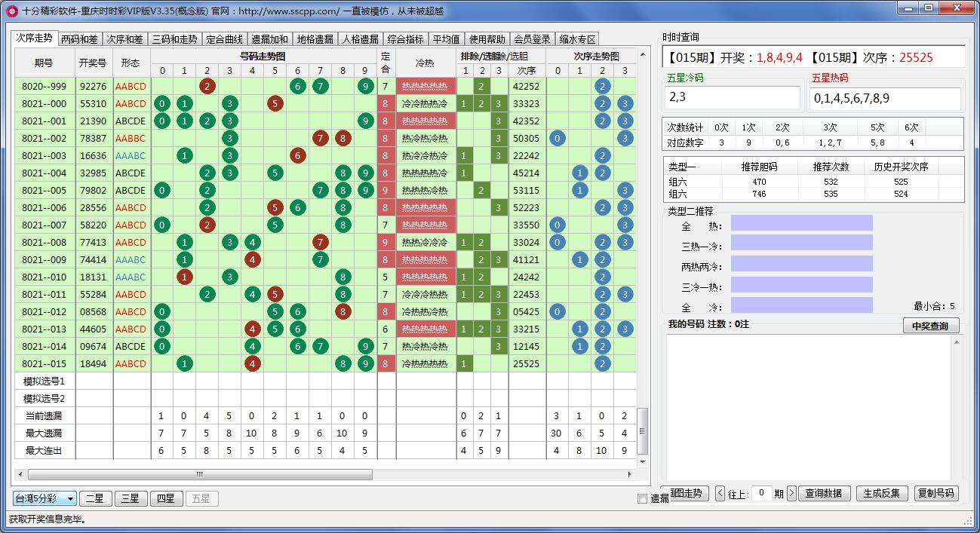Click left arrow of horizontal scrollbar
This screenshot has height=533, width=980.
point(20,474)
